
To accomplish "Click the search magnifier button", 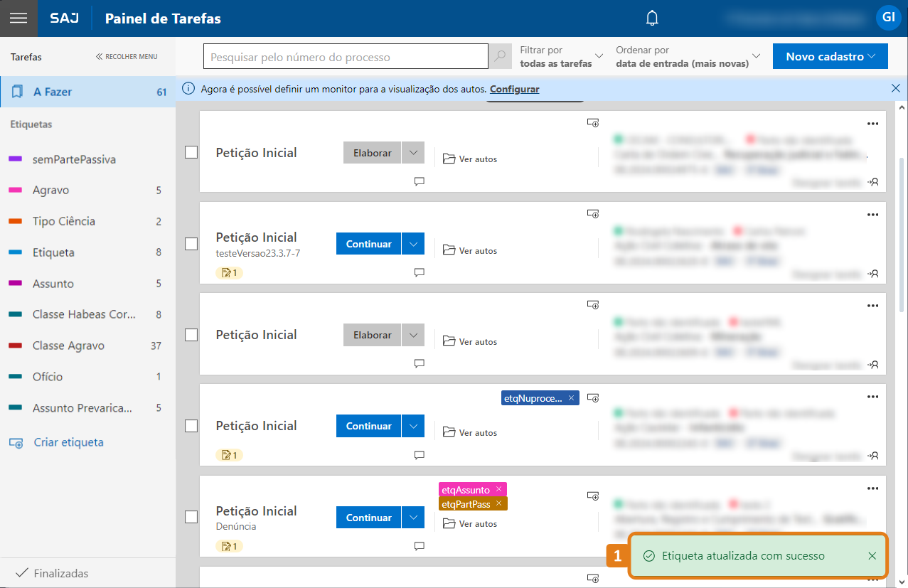I will pyautogui.click(x=500, y=56).
